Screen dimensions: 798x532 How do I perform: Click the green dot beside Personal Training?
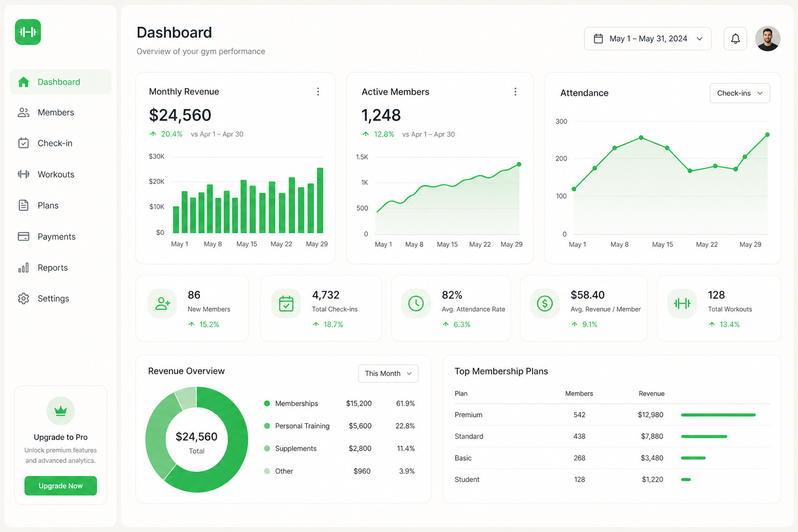267,426
